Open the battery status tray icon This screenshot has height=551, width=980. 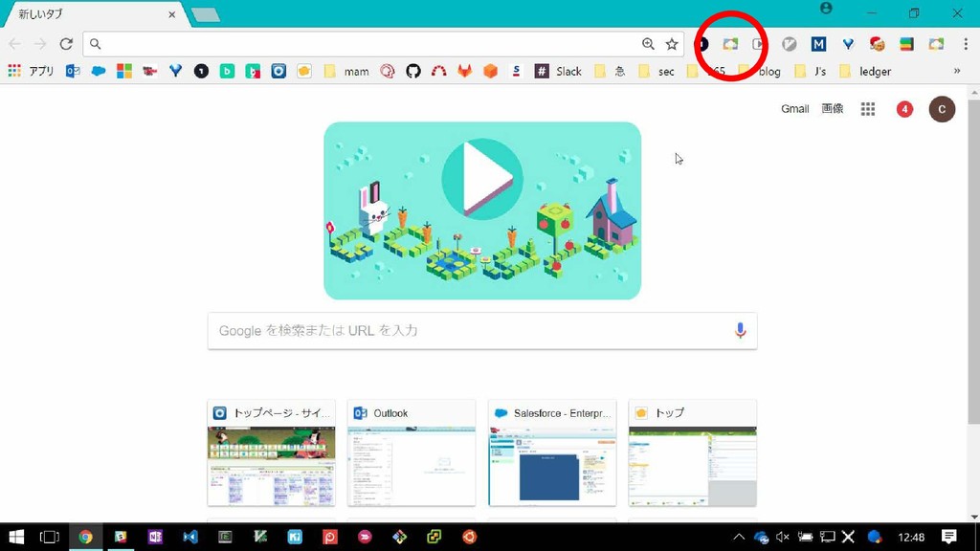(x=806, y=537)
